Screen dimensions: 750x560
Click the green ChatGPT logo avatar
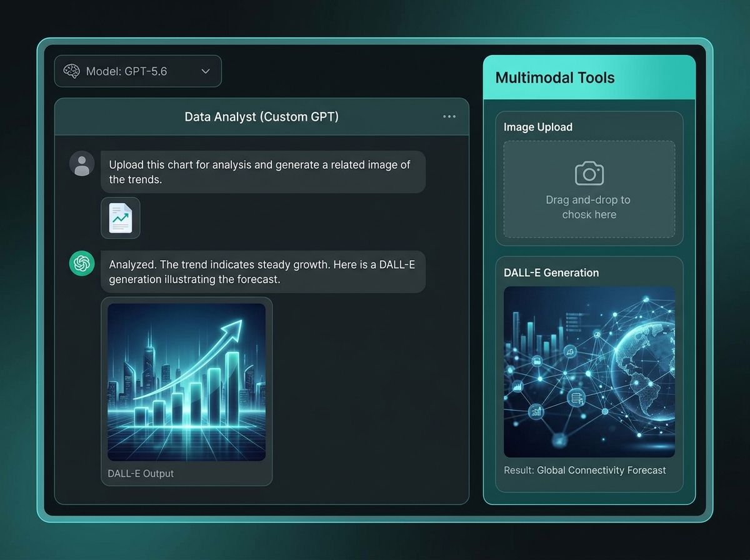pos(82,263)
